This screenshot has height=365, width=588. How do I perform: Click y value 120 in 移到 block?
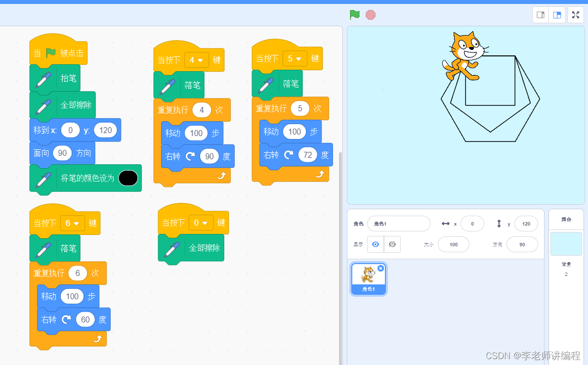pos(105,130)
